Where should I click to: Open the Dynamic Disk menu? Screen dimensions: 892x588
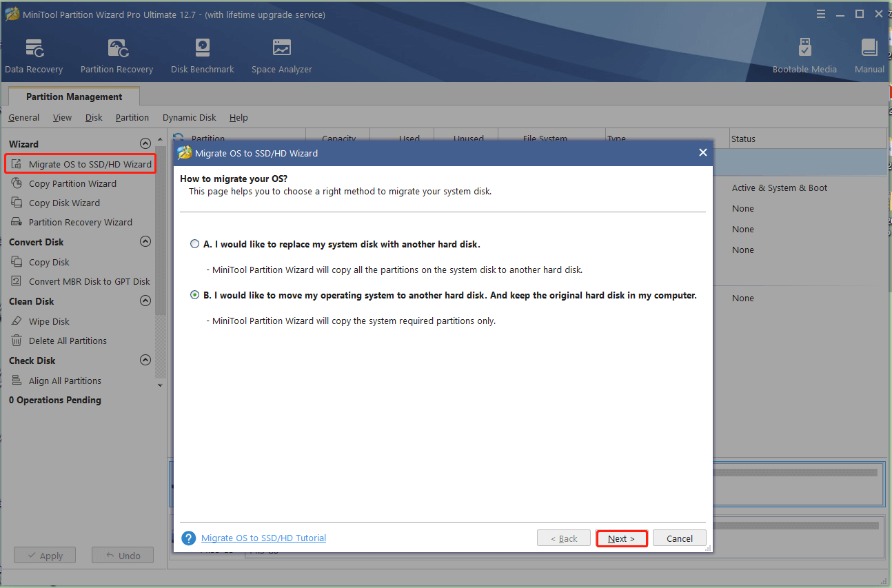pos(190,118)
